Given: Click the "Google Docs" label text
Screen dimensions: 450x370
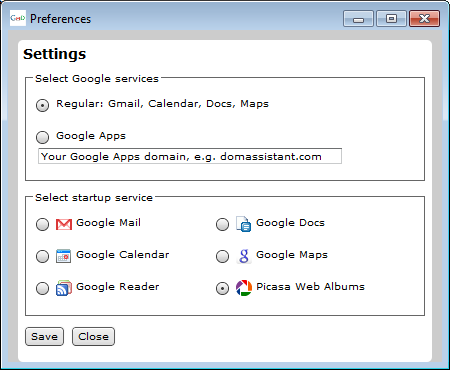Looking at the screenshot, I should (x=290, y=223).
